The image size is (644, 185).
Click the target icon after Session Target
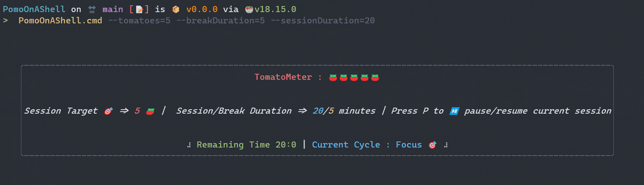point(108,111)
